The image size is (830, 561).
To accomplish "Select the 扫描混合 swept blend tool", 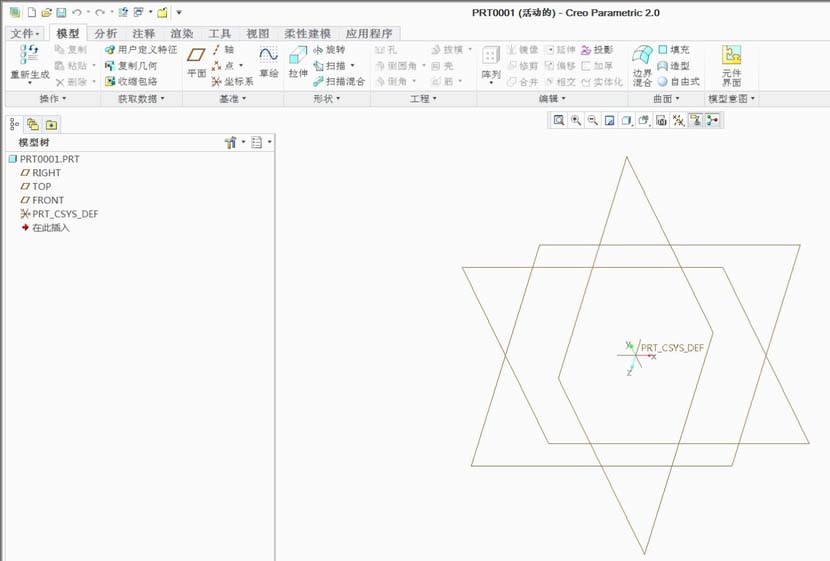I will [339, 82].
